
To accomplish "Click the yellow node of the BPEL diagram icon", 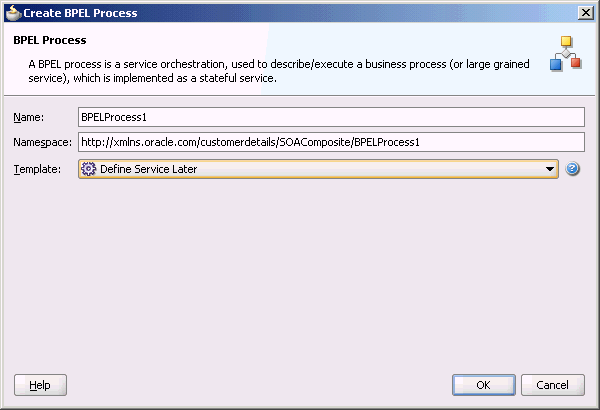I will (566, 41).
